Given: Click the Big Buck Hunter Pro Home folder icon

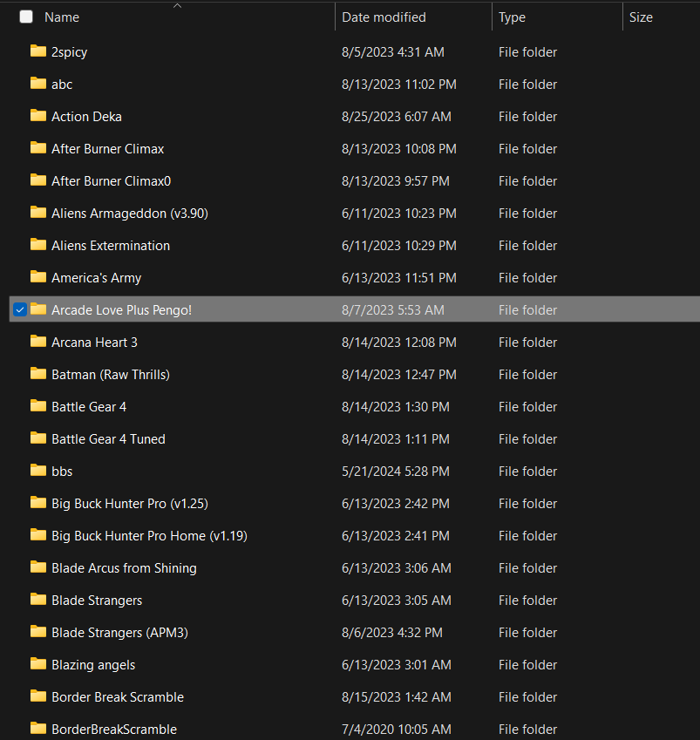Looking at the screenshot, I should click(38, 534).
